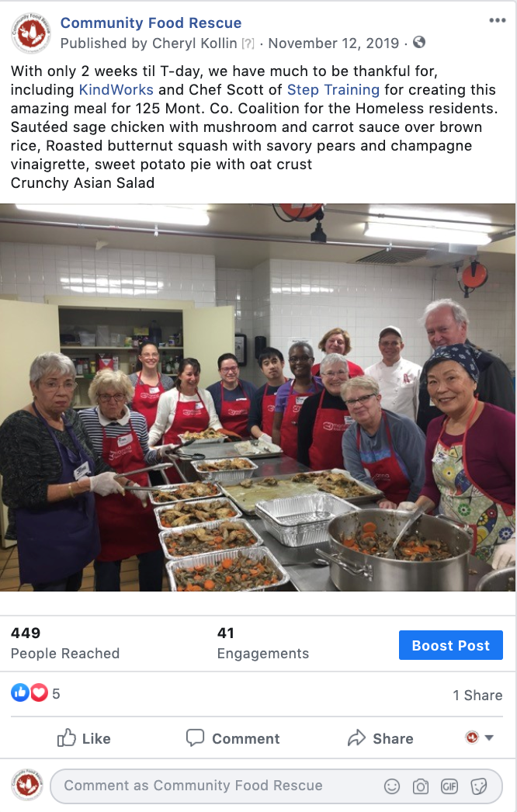Click the Share button

coord(380,738)
